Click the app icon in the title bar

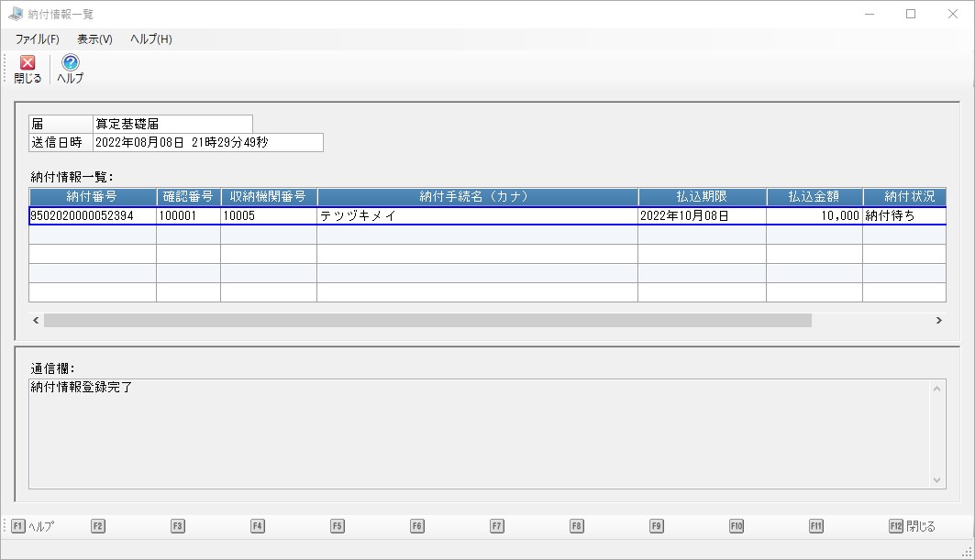pos(16,14)
